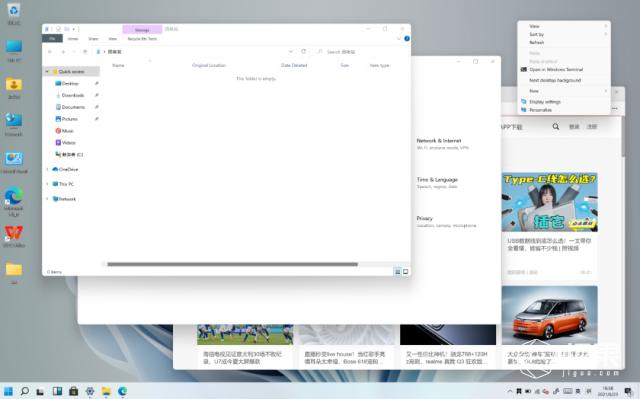Choose Open in Windows Terminal

pos(564,70)
